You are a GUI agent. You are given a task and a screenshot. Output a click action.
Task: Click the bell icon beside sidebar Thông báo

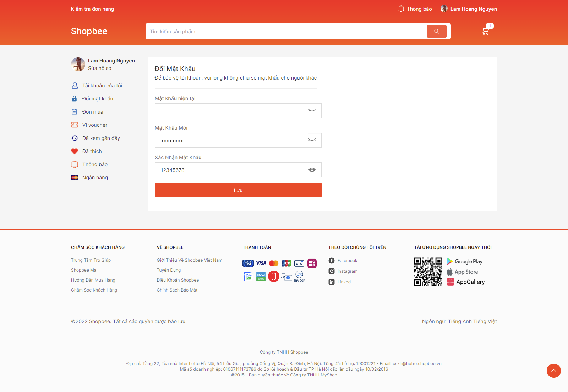tap(75, 164)
